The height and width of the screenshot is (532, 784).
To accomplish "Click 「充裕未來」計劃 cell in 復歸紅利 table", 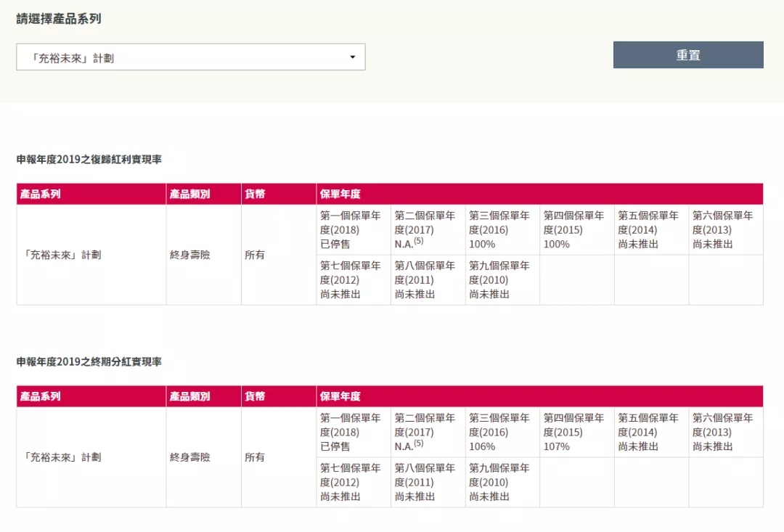I will tap(91, 255).
